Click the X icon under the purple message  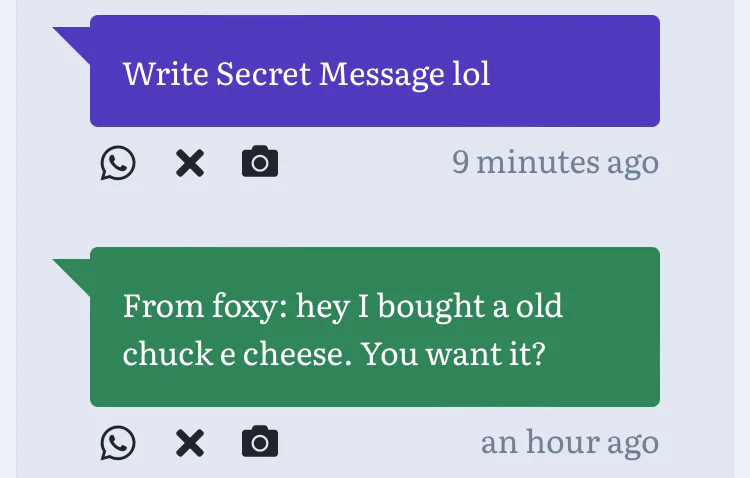point(189,163)
